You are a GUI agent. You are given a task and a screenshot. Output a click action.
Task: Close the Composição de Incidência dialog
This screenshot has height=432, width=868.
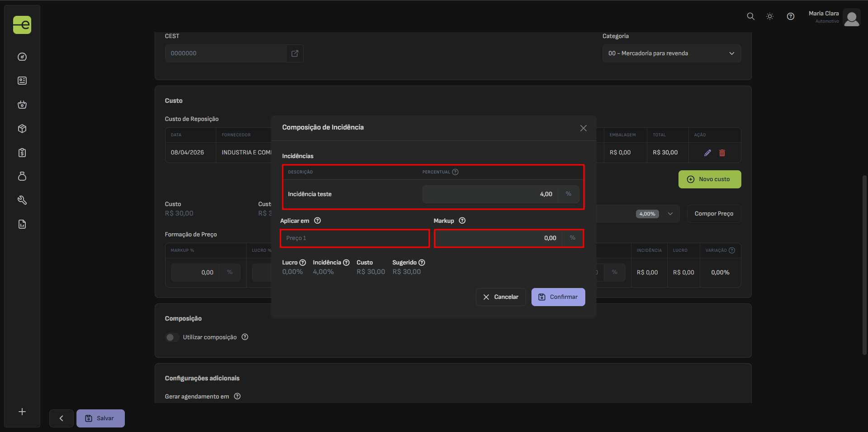click(x=583, y=128)
